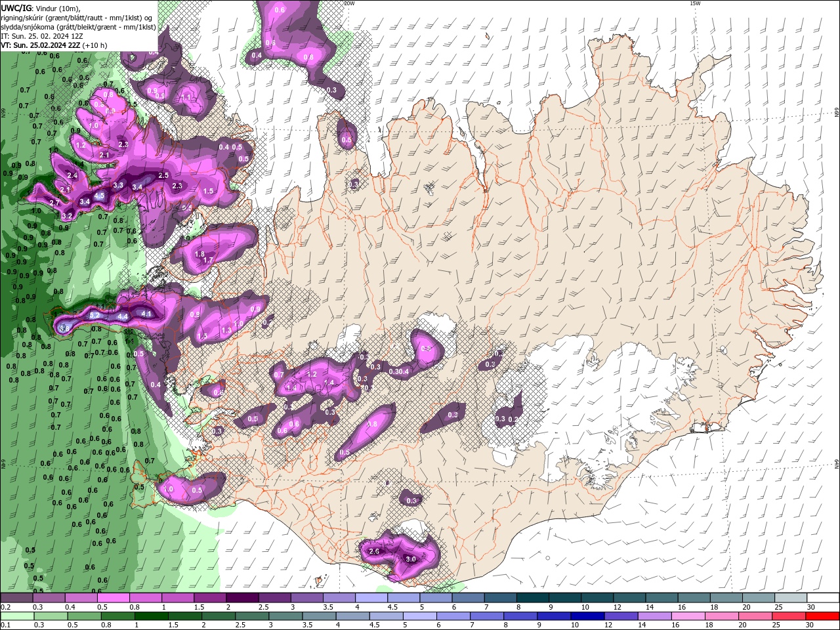
Task: Click the darkest green 1 rain legend swatch
Action: 151,616
